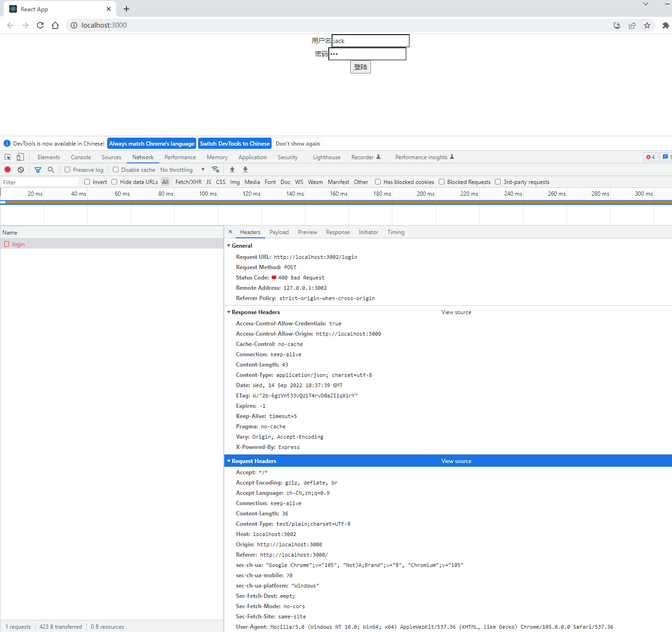Click the info icon in DevTools language banner
The width and height of the screenshot is (672, 632).
tap(7, 144)
